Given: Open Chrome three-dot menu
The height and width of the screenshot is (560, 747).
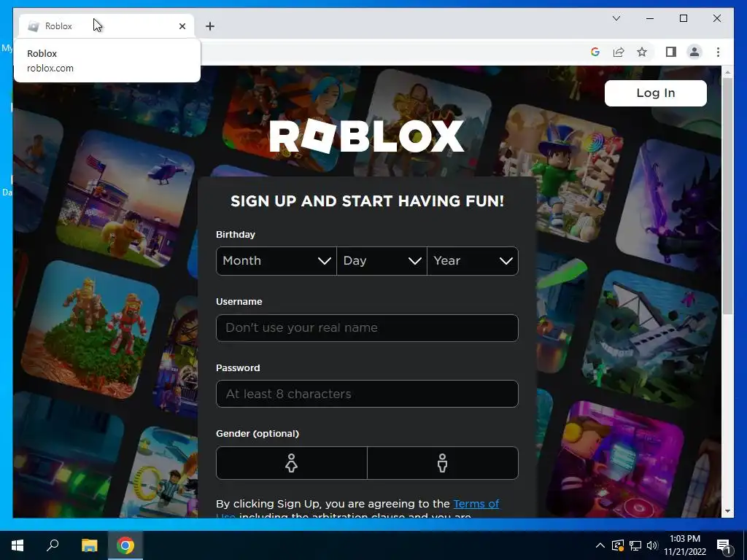Looking at the screenshot, I should point(718,52).
